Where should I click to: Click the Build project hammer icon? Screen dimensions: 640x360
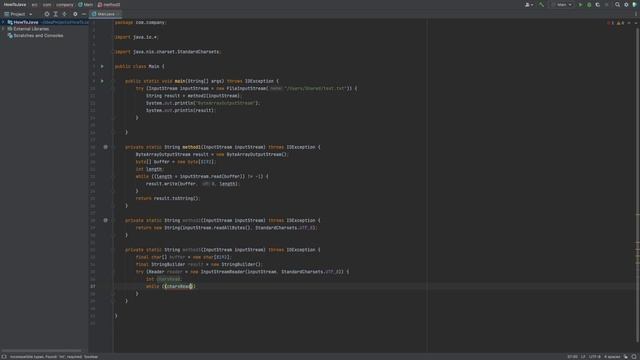tap(541, 4)
